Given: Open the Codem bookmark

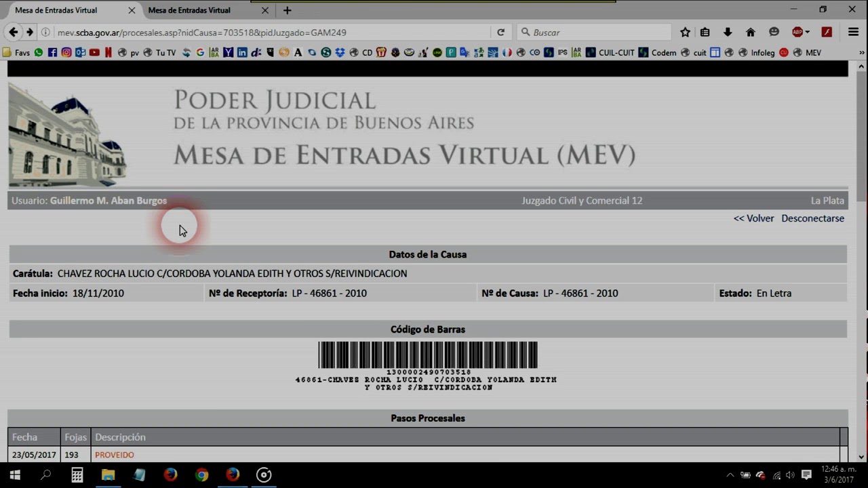Looking at the screenshot, I should (658, 52).
